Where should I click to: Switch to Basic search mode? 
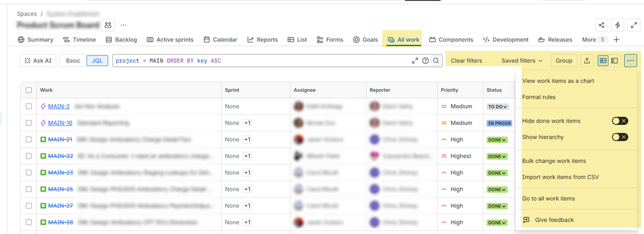click(73, 61)
